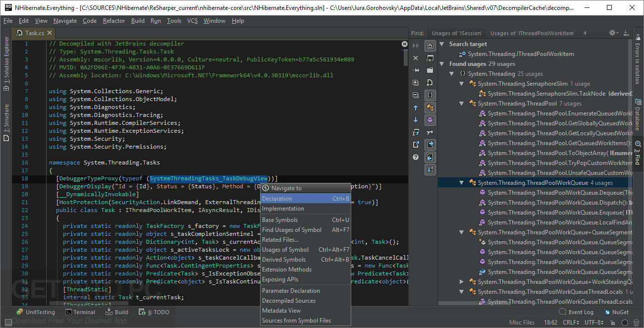Toggle Group by folder icon in Find toolbar
The width and height of the screenshot is (644, 328).
click(x=430, y=70)
